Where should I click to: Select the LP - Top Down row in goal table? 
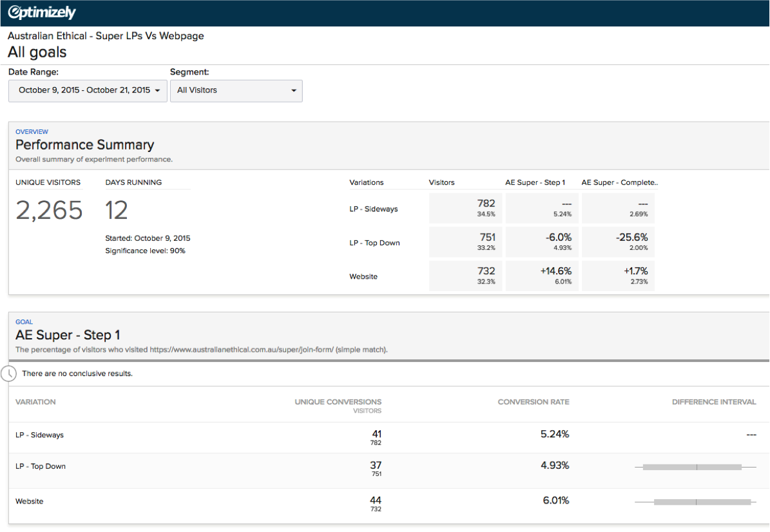[389, 470]
